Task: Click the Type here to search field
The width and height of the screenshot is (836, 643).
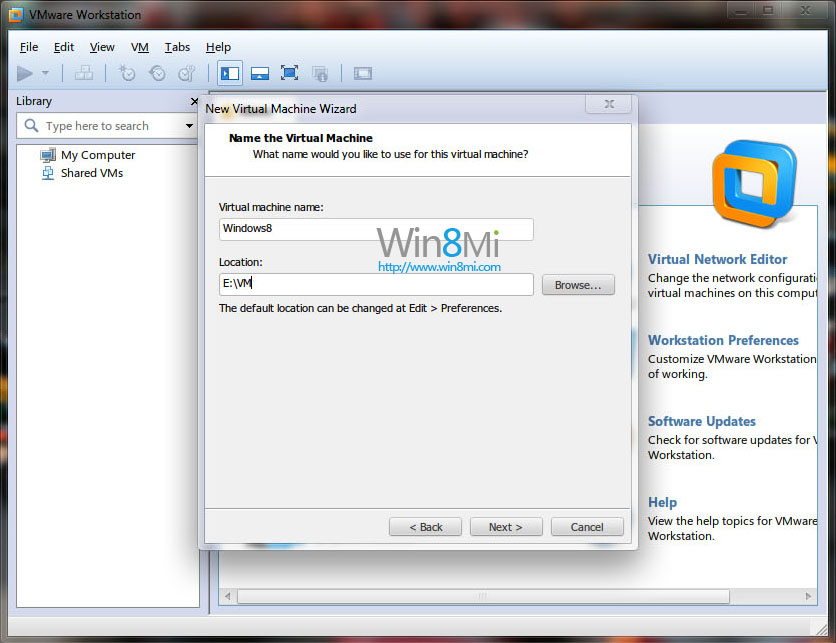Action: [x=107, y=126]
